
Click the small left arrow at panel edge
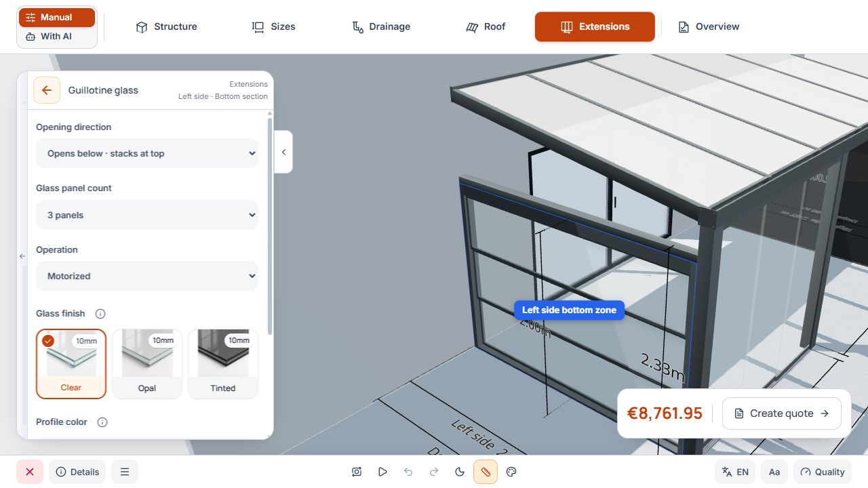pos(22,256)
